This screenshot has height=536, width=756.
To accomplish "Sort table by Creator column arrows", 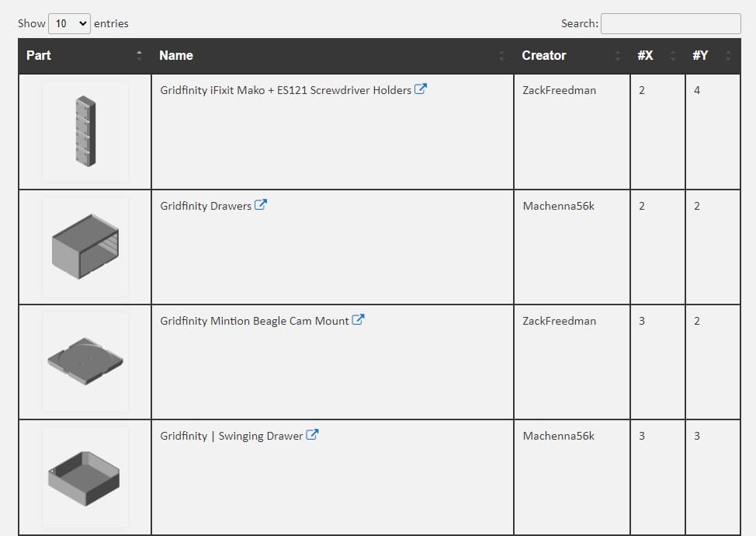I will 618,55.
